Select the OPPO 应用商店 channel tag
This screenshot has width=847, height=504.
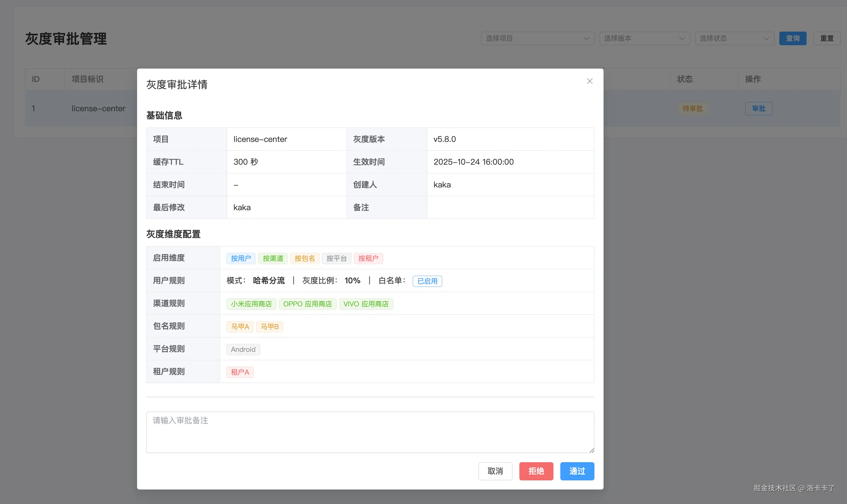[307, 304]
